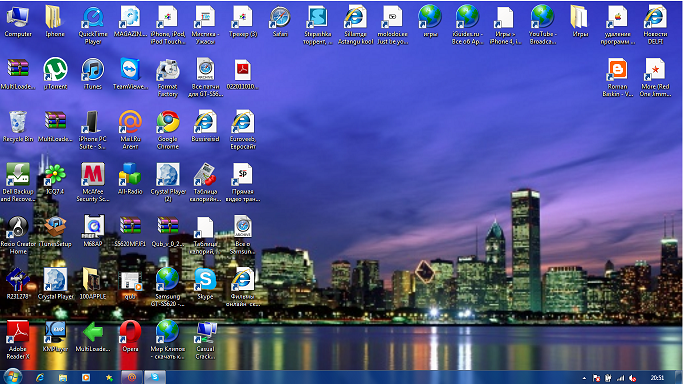Open Internet Explorer from taskbar
The width and height of the screenshot is (683, 384).
point(40,377)
